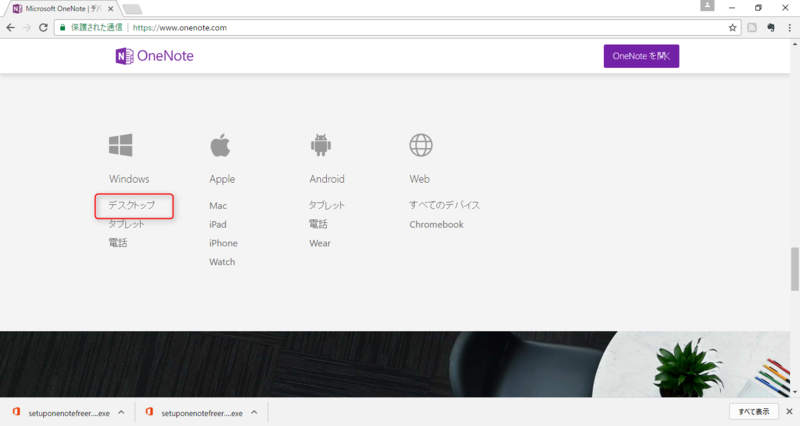
Task: Minimize the Chrome window
Action: (x=732, y=8)
